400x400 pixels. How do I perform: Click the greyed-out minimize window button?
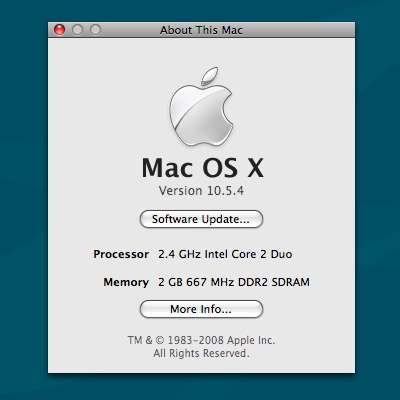click(77, 30)
